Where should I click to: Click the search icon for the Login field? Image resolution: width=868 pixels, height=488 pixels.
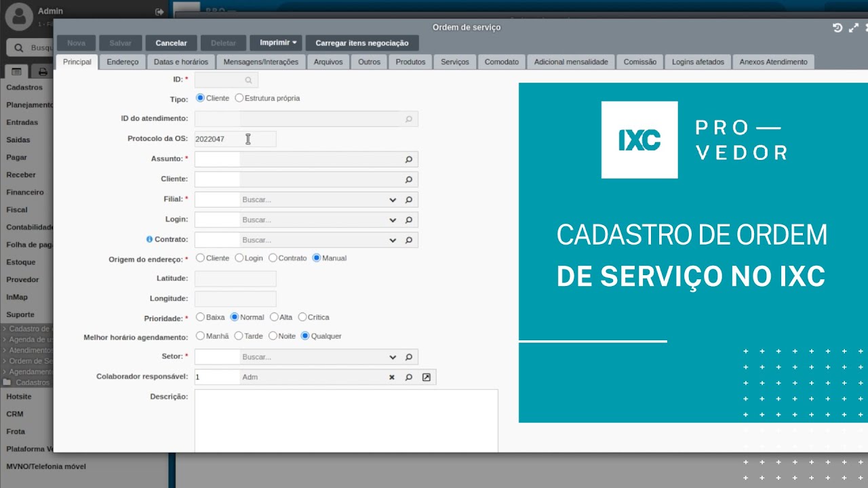pyautogui.click(x=409, y=220)
